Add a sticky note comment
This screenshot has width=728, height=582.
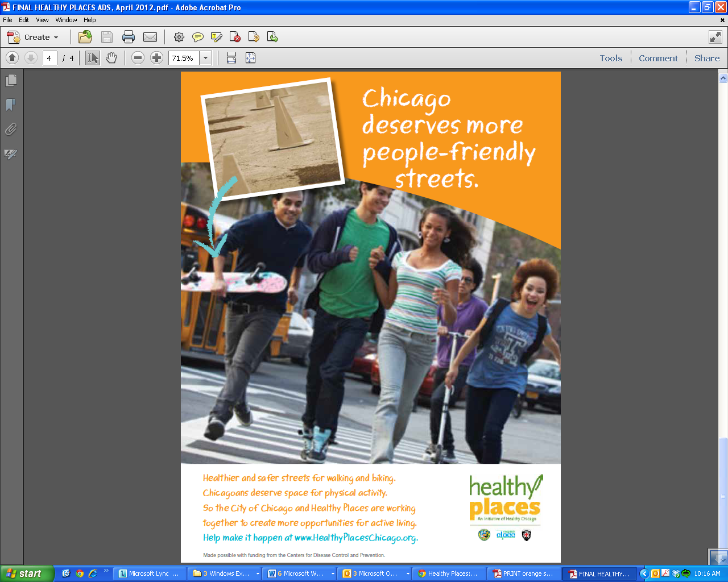pyautogui.click(x=198, y=37)
